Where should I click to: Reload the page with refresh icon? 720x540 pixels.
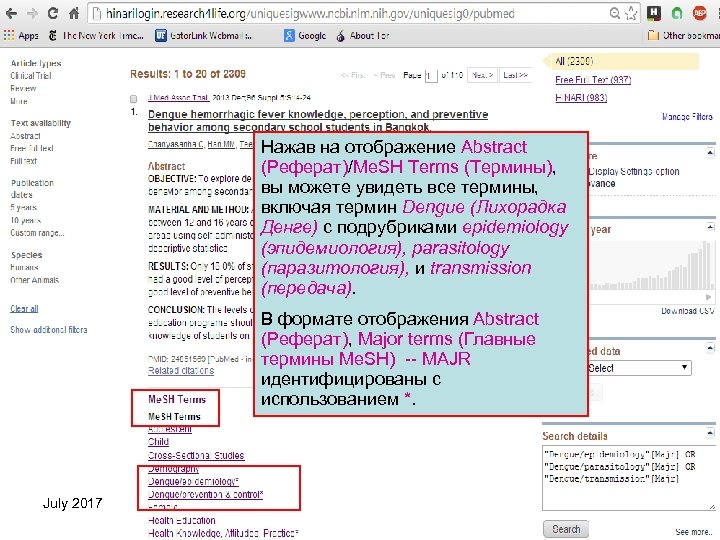[x=53, y=13]
